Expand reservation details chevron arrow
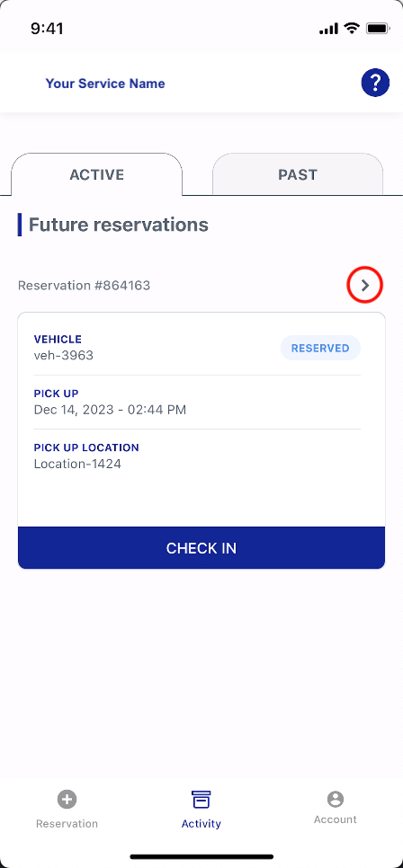 pyautogui.click(x=364, y=285)
